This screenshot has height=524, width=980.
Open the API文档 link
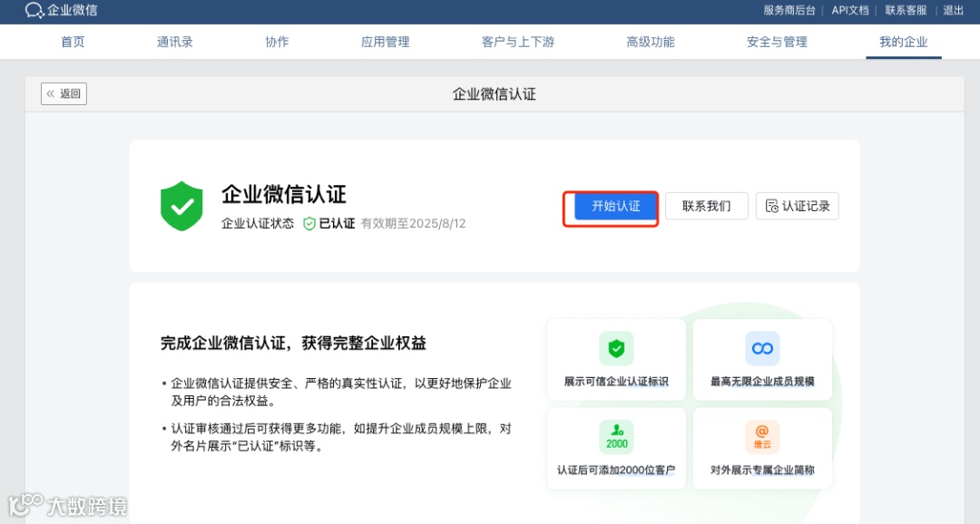[850, 11]
